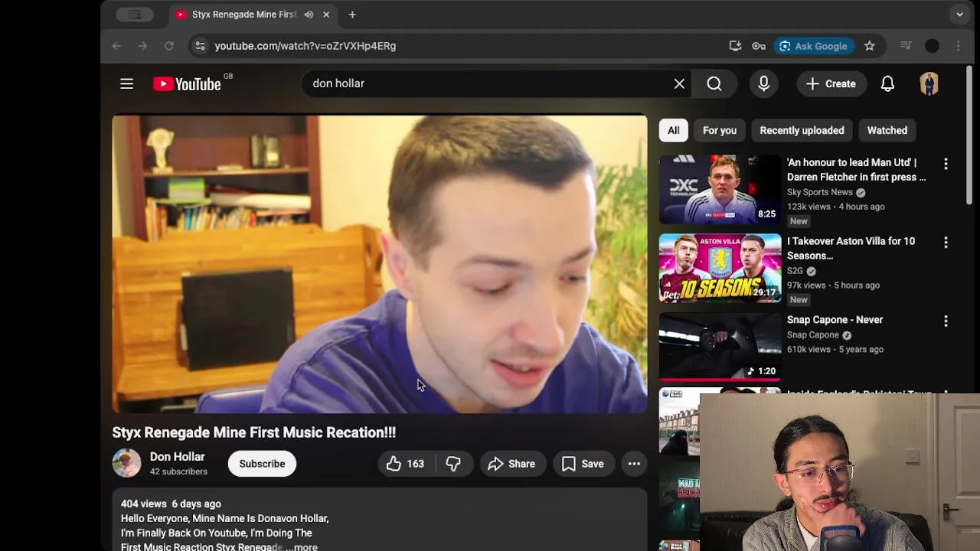
Task: Open 'An honour to lead Man Utd' title
Action: [x=856, y=169]
